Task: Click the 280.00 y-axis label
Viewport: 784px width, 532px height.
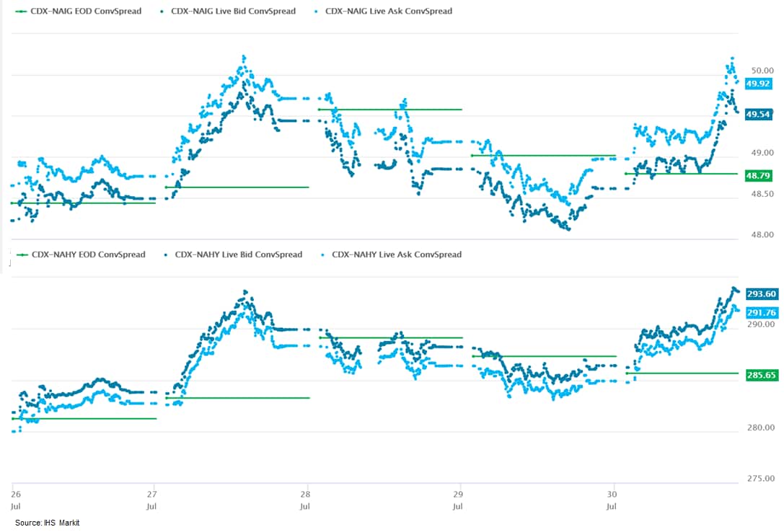Action: (x=760, y=428)
